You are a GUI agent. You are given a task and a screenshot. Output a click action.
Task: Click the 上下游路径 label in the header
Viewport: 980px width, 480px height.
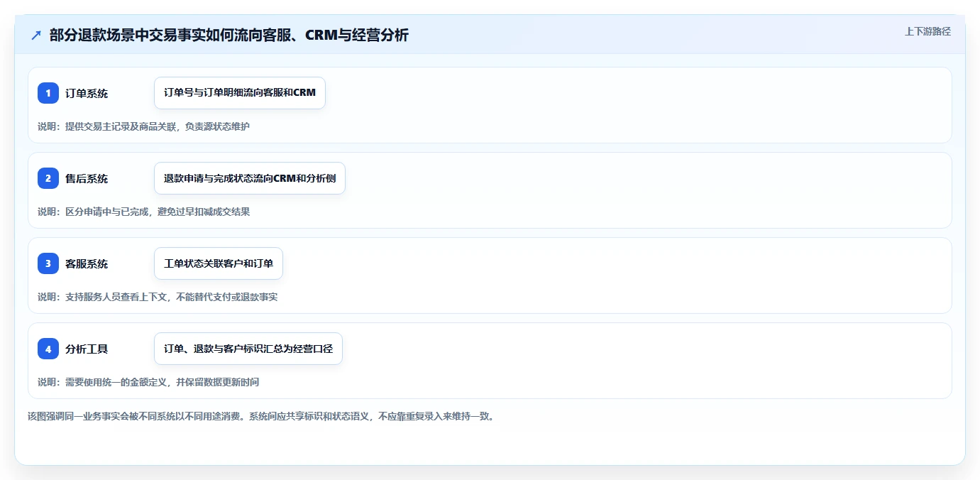pyautogui.click(x=927, y=31)
